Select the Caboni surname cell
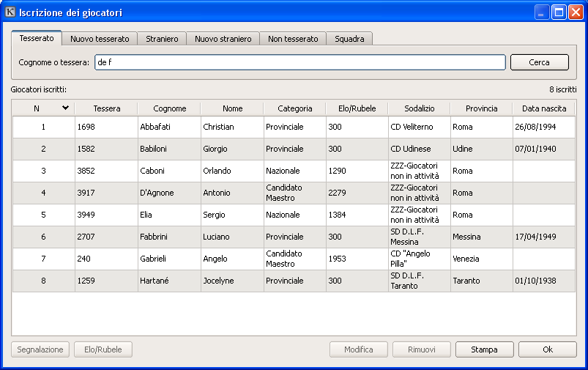 [x=169, y=171]
